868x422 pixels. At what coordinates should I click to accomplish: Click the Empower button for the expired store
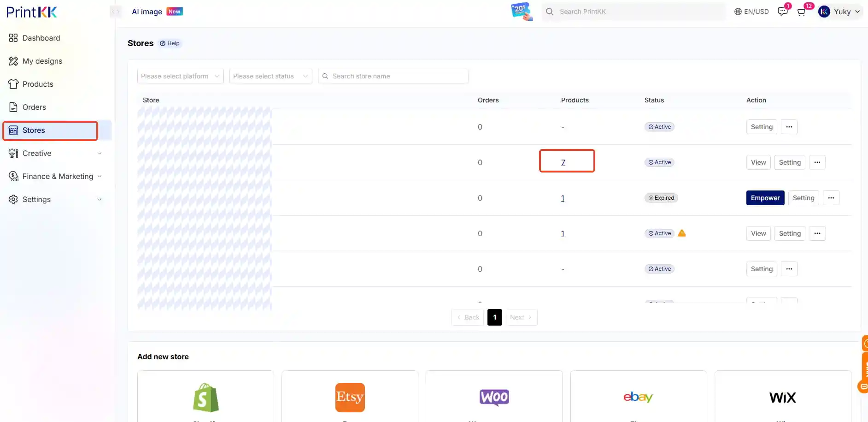tap(765, 197)
